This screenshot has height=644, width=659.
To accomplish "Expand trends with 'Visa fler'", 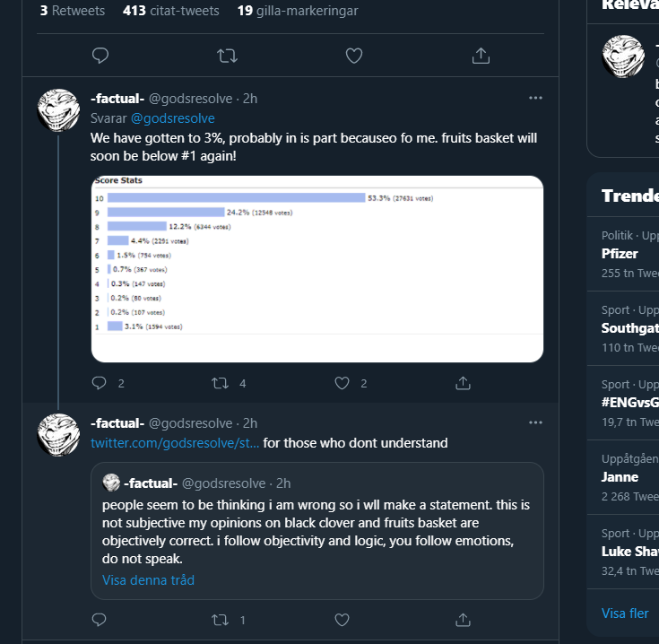I will coord(625,614).
